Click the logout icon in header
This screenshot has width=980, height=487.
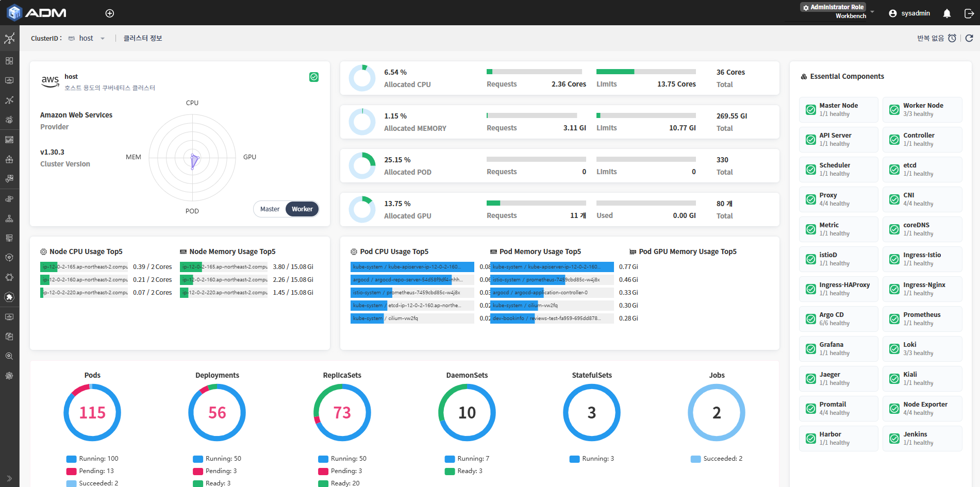969,13
